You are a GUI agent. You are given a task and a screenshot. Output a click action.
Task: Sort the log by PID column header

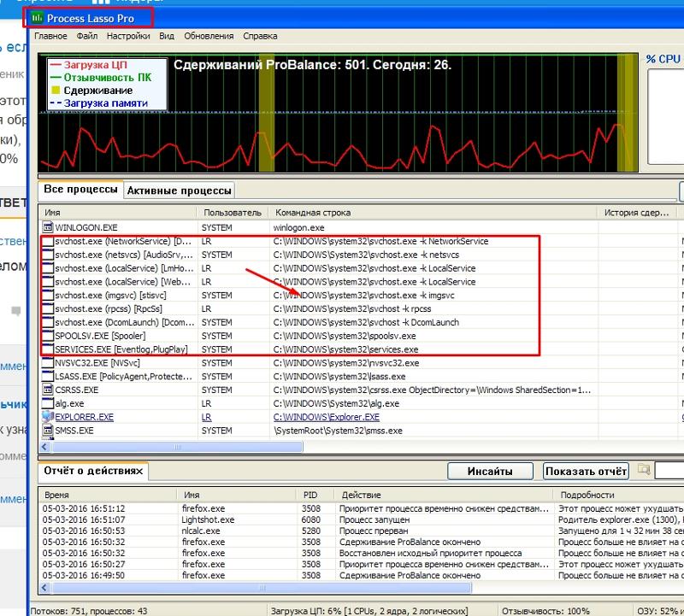click(x=310, y=495)
